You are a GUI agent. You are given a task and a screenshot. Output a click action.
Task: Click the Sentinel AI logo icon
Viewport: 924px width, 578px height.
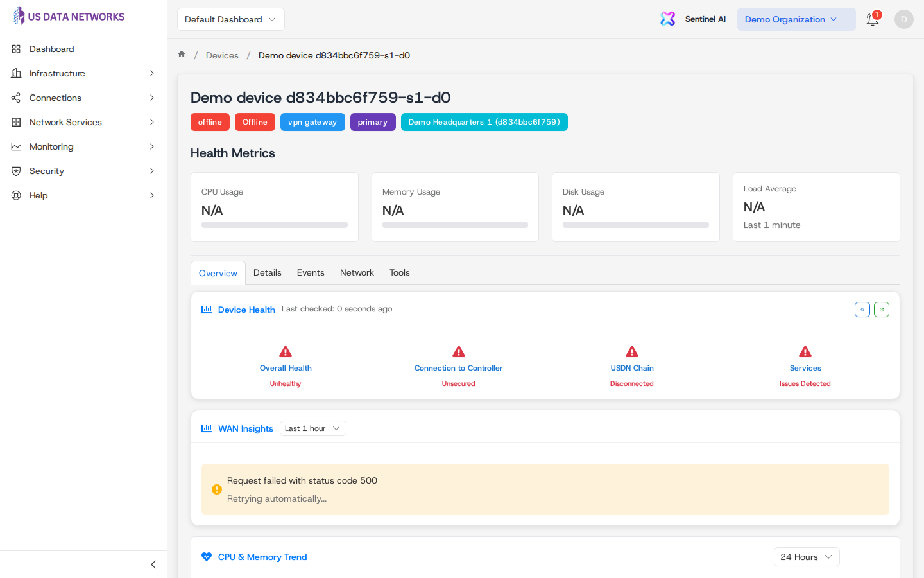point(668,19)
